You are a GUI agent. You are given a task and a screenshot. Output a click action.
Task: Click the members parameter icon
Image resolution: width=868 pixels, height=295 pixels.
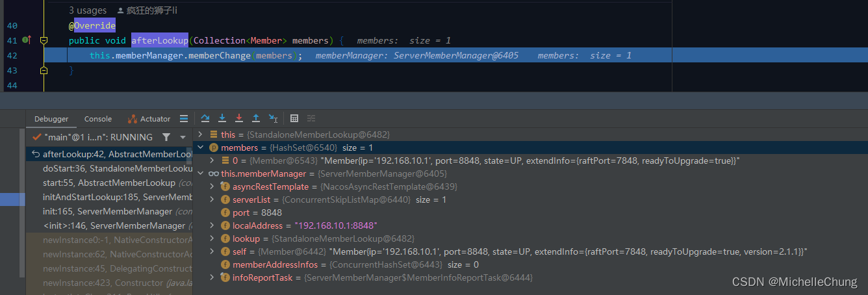[213, 147]
